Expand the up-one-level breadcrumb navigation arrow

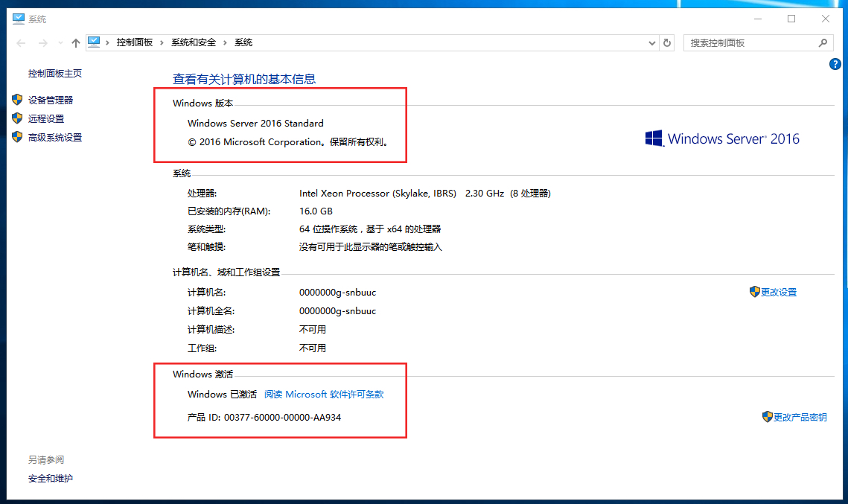75,42
